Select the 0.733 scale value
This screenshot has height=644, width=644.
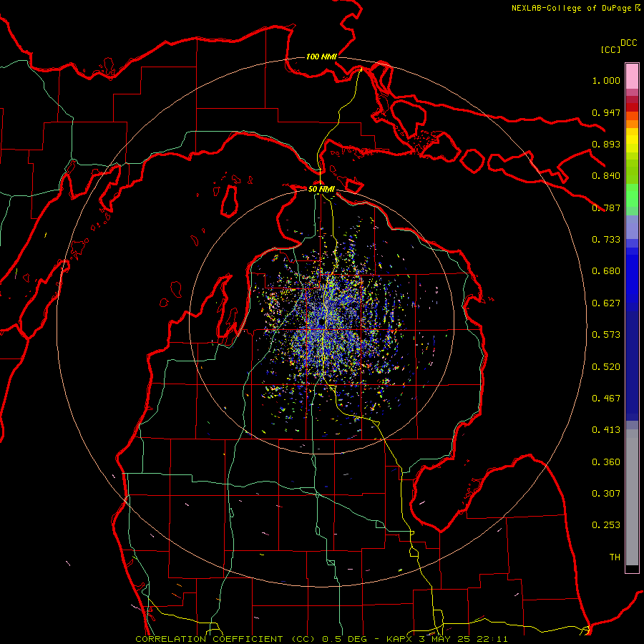click(x=606, y=240)
